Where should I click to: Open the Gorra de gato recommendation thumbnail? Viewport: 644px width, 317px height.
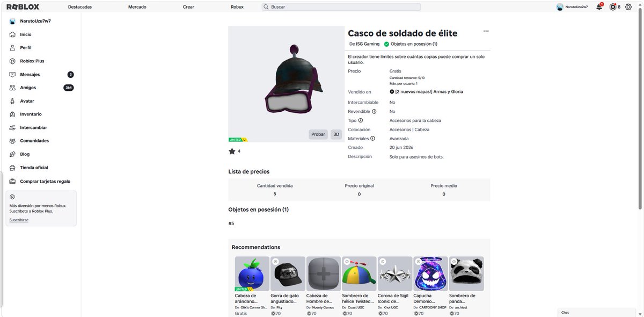288,274
